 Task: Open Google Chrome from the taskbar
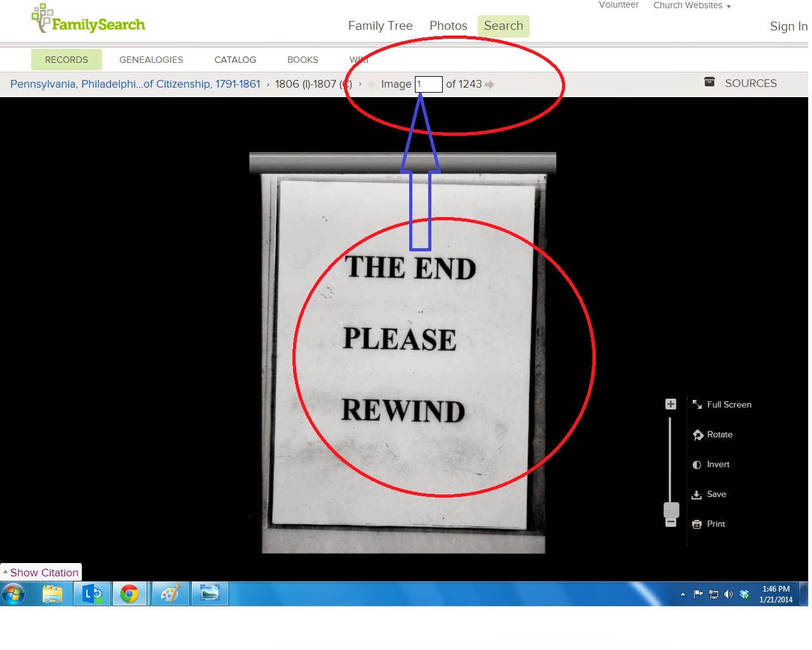click(130, 594)
